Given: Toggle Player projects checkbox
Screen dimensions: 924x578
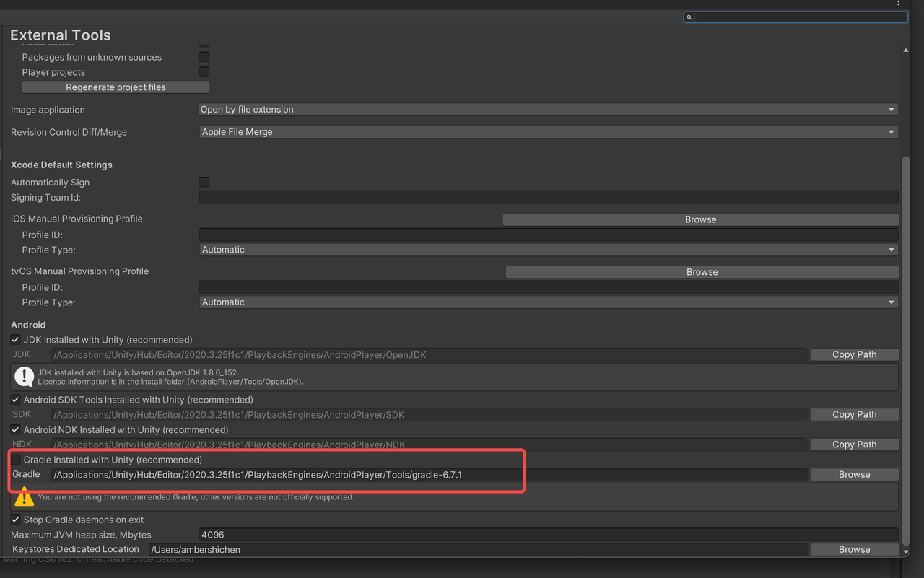Looking at the screenshot, I should (204, 72).
